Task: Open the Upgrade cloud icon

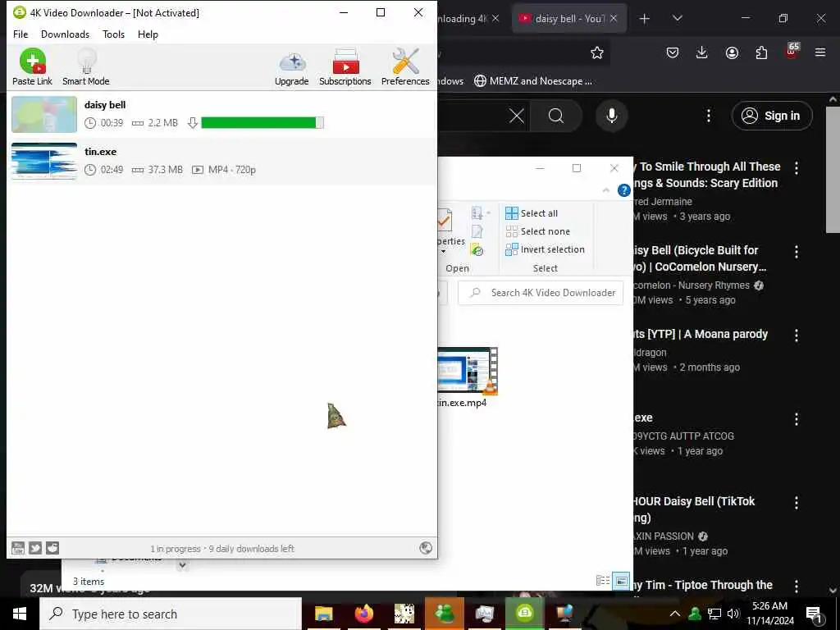Action: 292,68
